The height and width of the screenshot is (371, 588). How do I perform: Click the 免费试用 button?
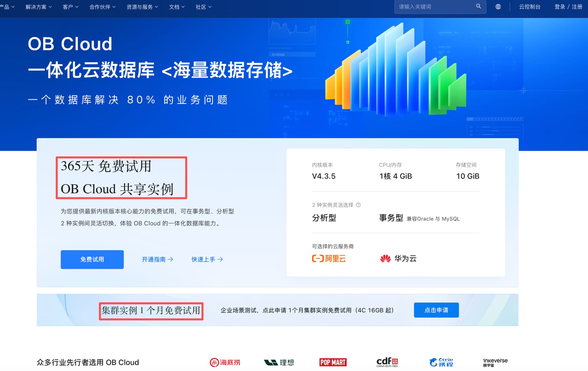92,260
